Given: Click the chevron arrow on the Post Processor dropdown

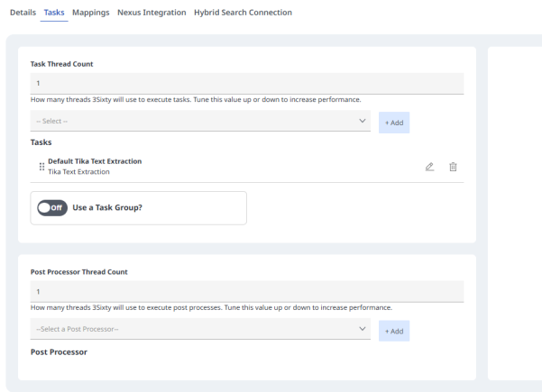Looking at the screenshot, I should coord(363,330).
